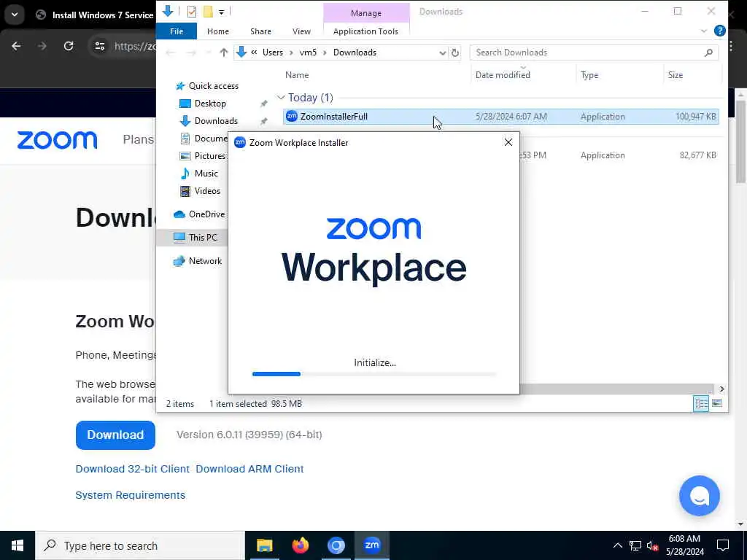
Task: Launch Firefox from the taskbar
Action: [300, 545]
